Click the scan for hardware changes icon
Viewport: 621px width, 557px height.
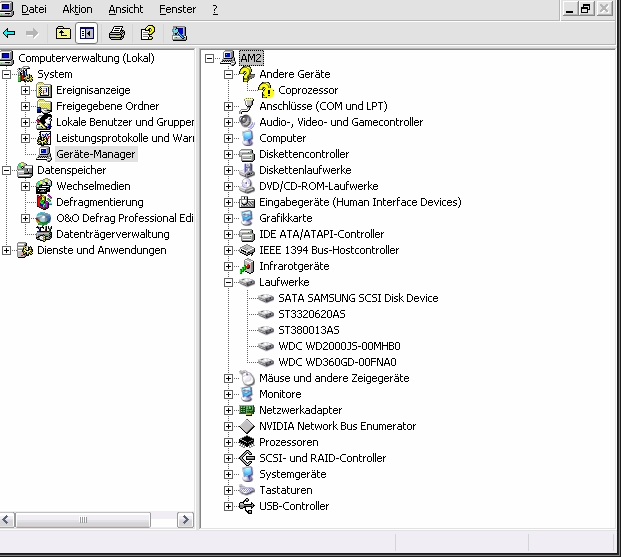point(179,33)
